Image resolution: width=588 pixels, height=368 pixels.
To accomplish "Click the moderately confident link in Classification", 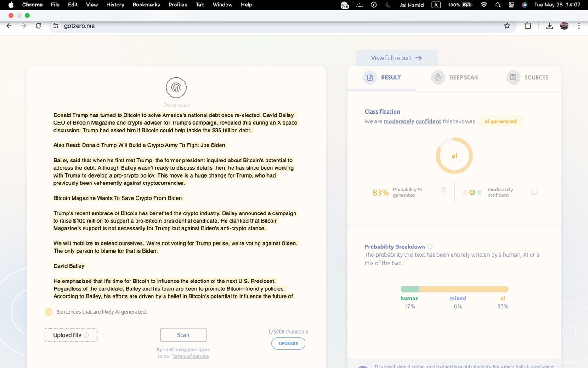I will (413, 121).
